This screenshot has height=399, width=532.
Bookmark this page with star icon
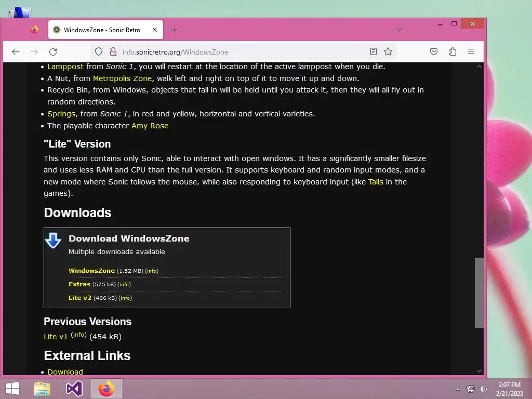pos(388,51)
